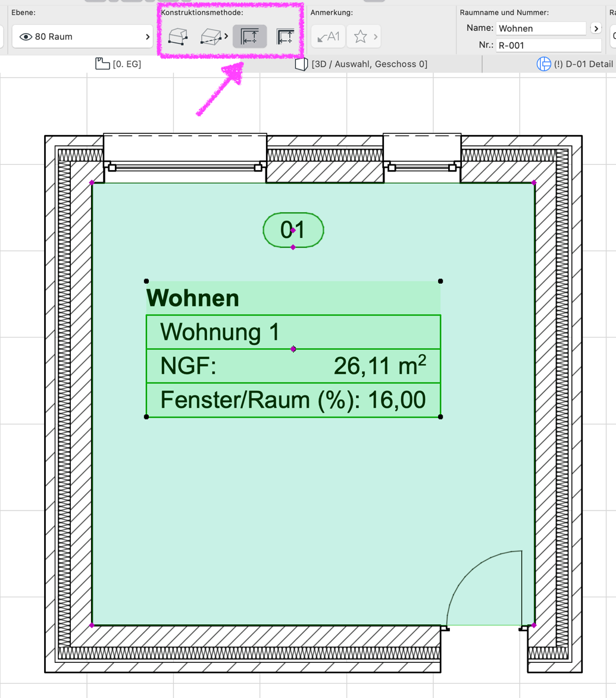This screenshot has height=698, width=616.
Task: Click the door swing symbol in plan
Action: click(x=484, y=589)
